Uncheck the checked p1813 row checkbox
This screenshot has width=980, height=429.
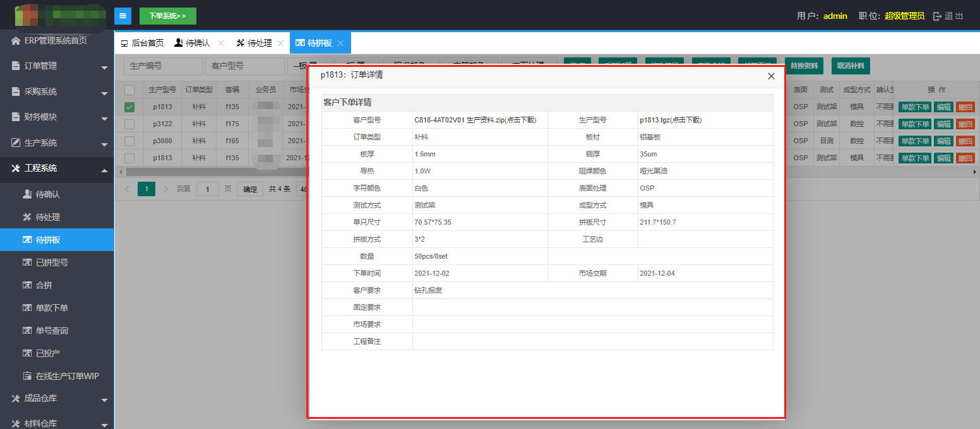129,107
